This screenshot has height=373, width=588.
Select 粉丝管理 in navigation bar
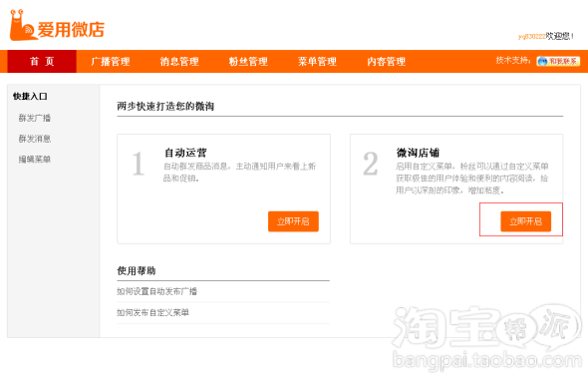tap(248, 61)
